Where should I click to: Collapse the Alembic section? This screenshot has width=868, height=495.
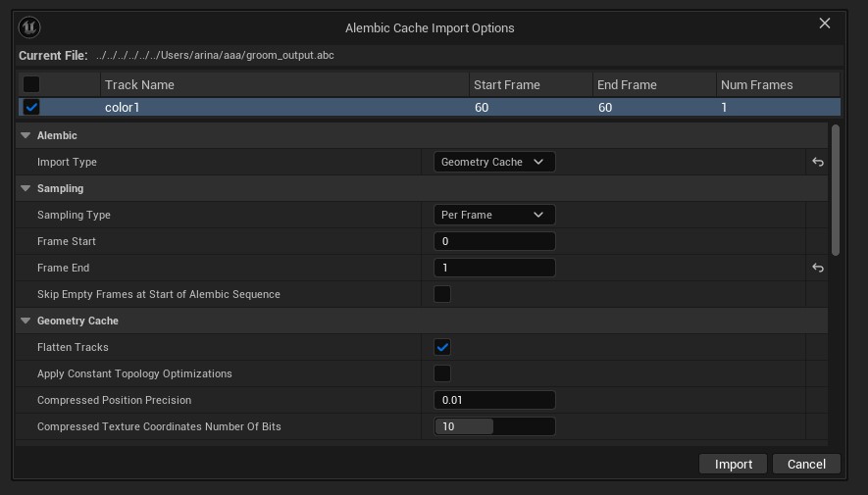coord(26,135)
